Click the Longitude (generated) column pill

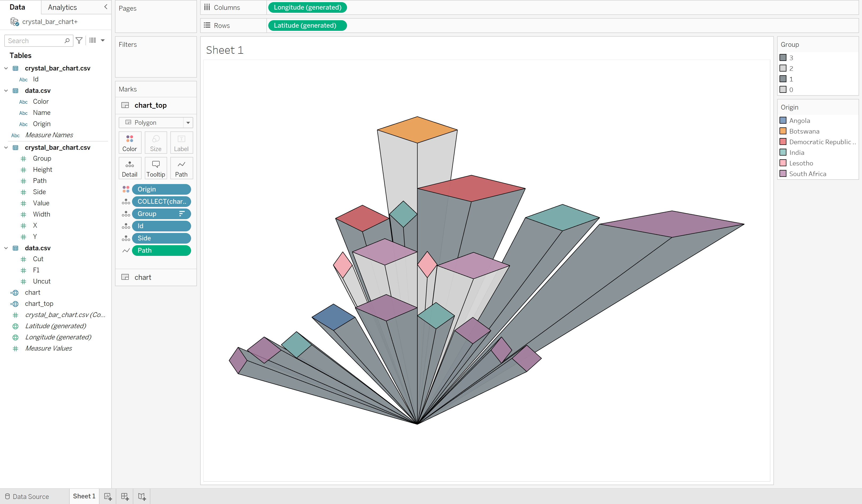pos(307,7)
